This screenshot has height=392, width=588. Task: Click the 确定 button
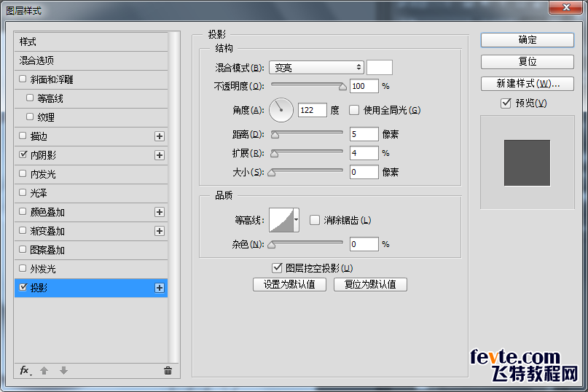(528, 40)
